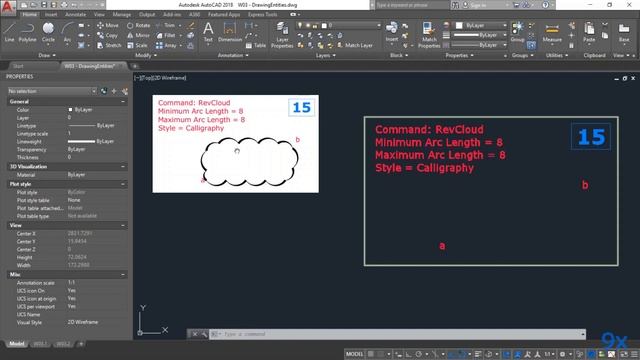Click the Help question mark icon
The image size is (640, 360).
click(x=545, y=5)
